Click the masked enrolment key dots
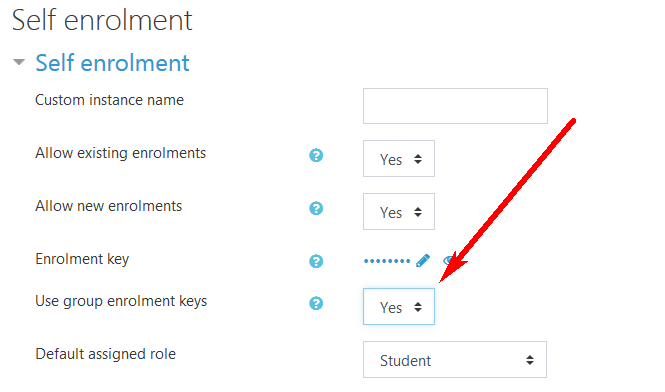 (x=387, y=261)
